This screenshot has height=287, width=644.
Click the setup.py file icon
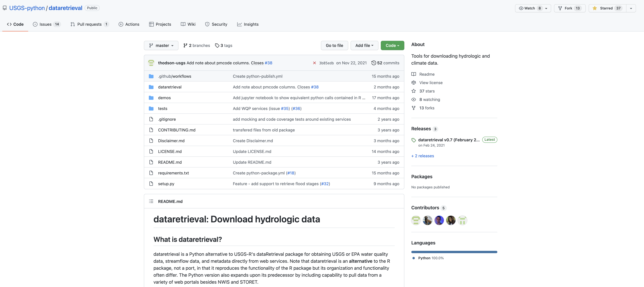151,184
